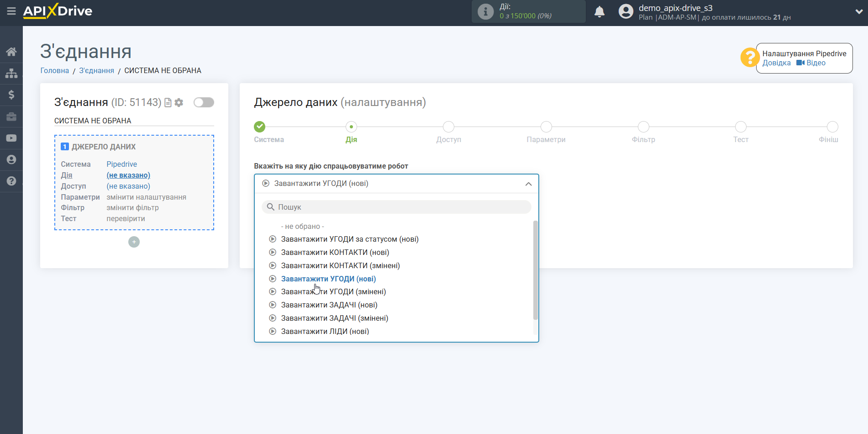868x434 pixels.
Task: Click Дія (не вказано) link
Action: click(x=128, y=175)
